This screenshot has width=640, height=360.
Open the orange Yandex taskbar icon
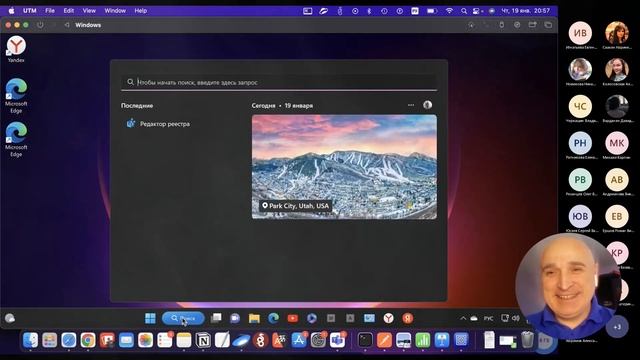pos(407,318)
